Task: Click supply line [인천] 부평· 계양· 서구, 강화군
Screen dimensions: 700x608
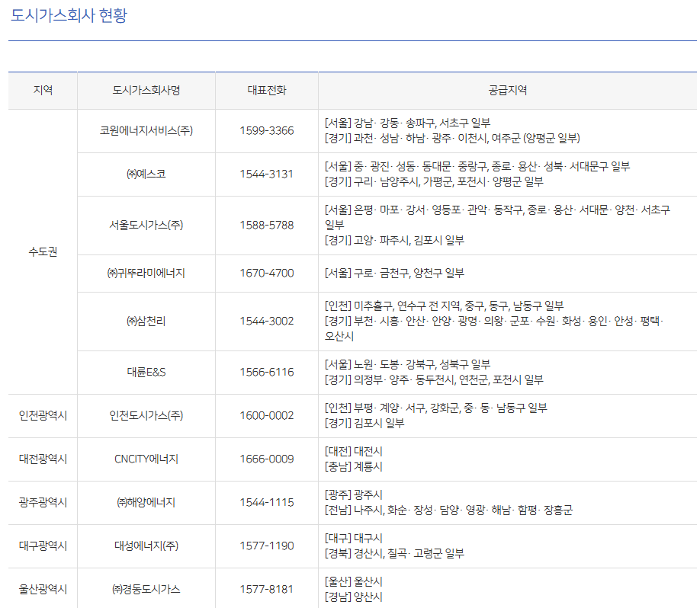Action: pos(435,408)
